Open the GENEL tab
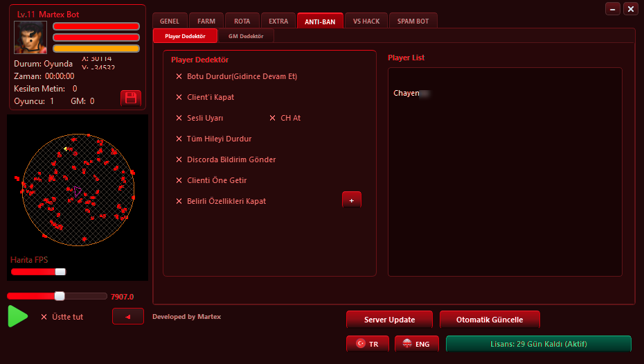Screen dimensions: 644x364 (x=170, y=21)
